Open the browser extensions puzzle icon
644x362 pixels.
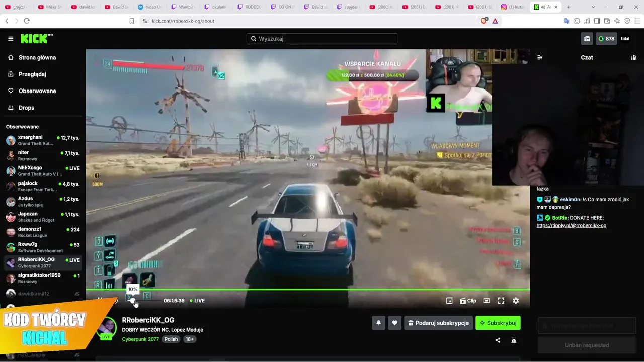[577, 21]
